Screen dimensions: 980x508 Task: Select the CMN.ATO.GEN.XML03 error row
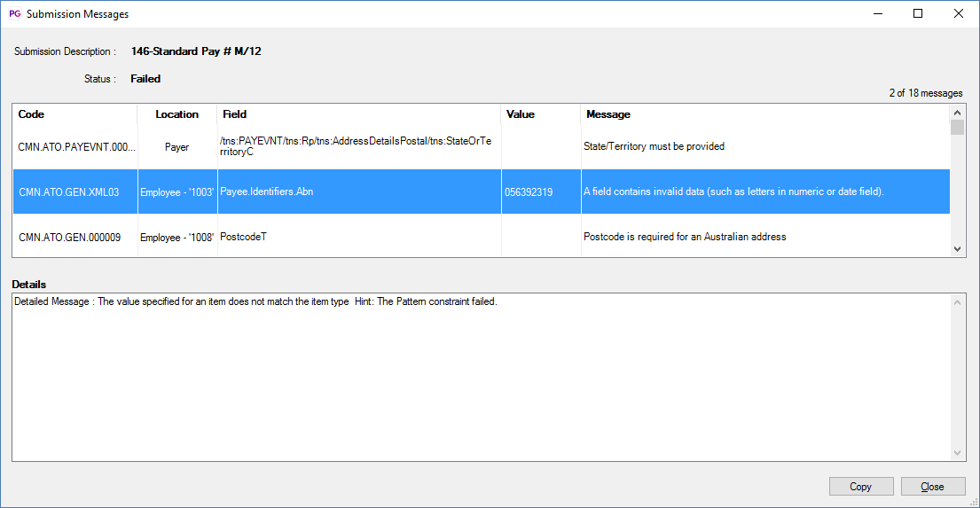(x=482, y=191)
